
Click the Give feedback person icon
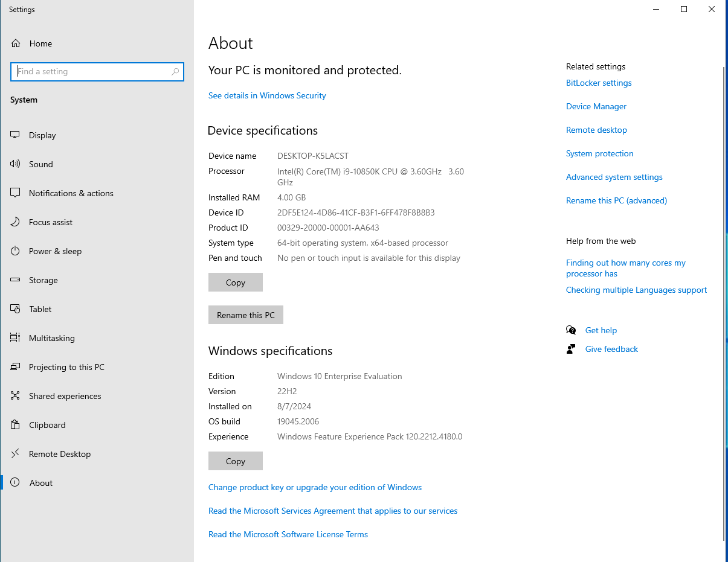tap(571, 349)
